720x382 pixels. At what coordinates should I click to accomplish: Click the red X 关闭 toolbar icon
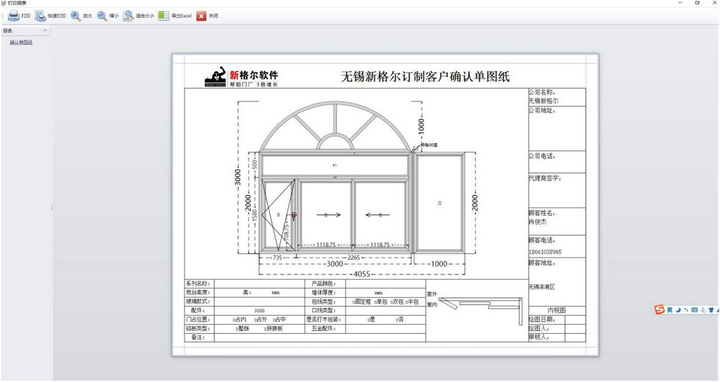(201, 16)
